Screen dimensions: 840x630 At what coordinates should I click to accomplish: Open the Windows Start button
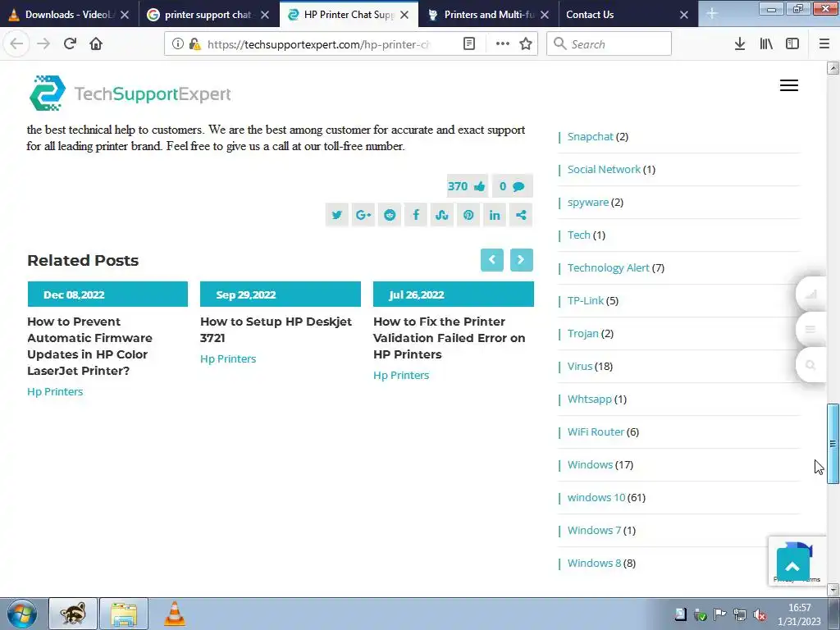pos(22,614)
